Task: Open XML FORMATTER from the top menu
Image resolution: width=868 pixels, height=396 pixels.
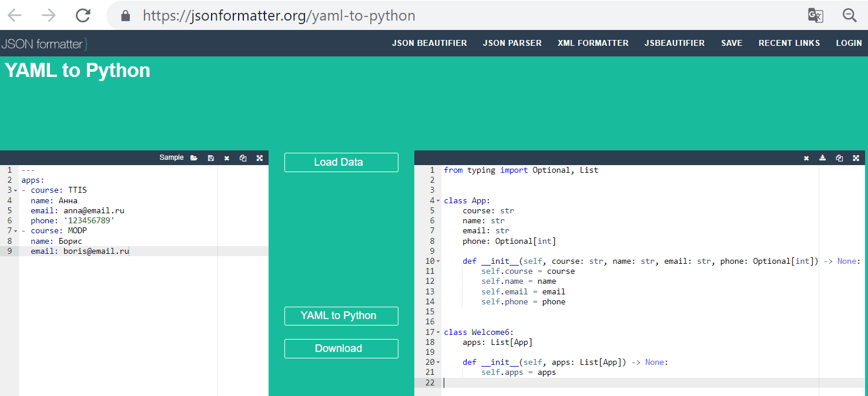Action: (x=593, y=43)
